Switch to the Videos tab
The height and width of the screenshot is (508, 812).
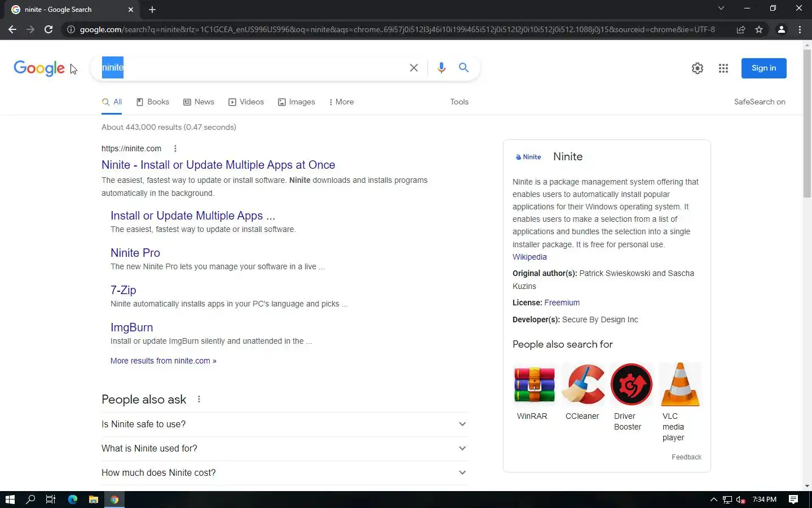pyautogui.click(x=246, y=102)
